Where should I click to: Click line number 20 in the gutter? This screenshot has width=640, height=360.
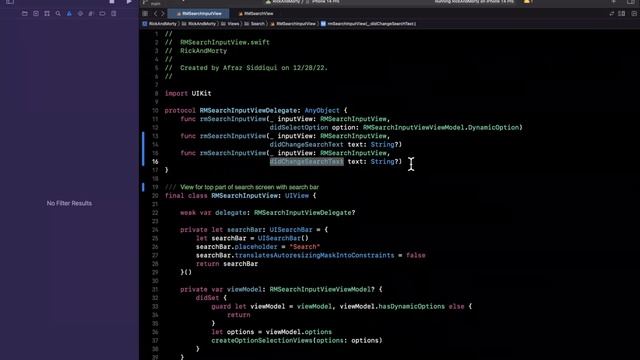click(155, 196)
